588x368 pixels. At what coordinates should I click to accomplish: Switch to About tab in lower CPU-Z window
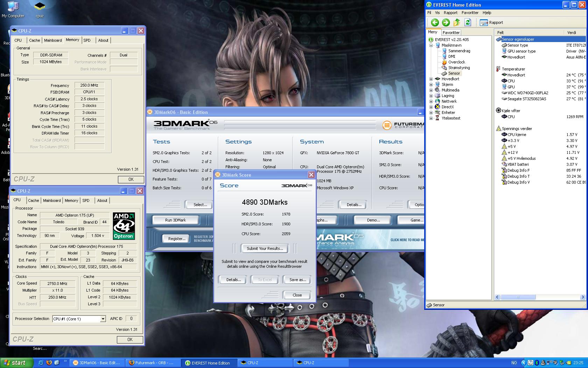coord(102,200)
